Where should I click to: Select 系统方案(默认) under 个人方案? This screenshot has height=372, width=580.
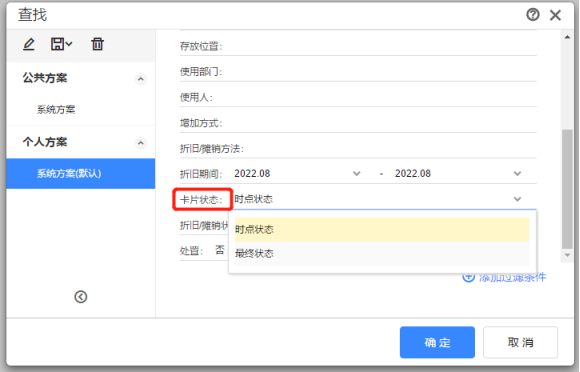(81, 173)
